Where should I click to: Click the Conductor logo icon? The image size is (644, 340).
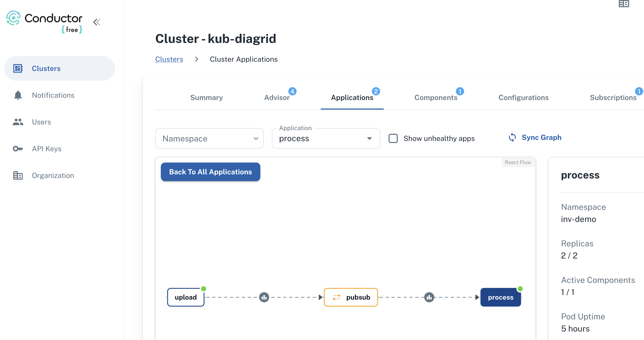13,18
